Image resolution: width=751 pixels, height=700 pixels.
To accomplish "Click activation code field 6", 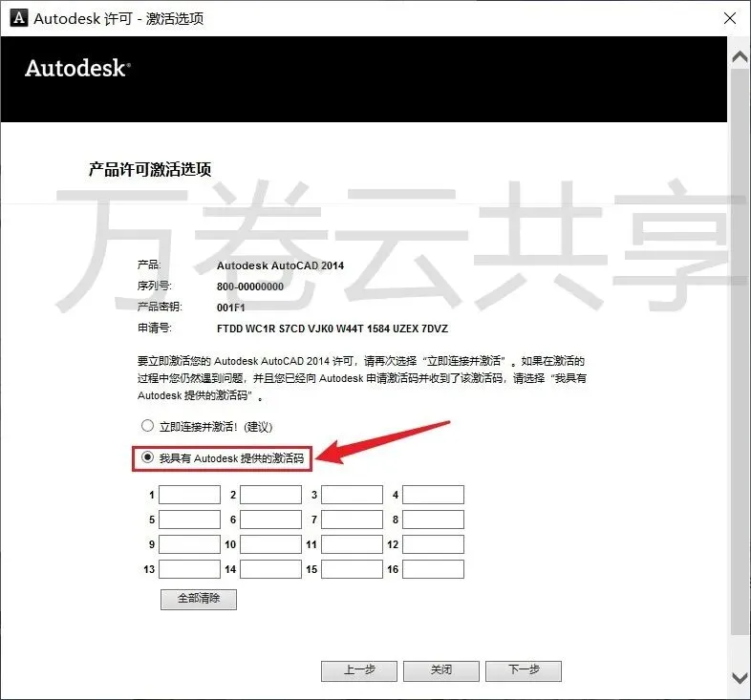I will (270, 520).
